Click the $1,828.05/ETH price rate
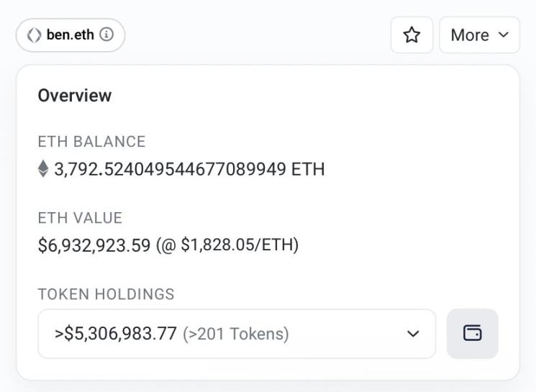This screenshot has height=392, width=536. pyautogui.click(x=237, y=245)
